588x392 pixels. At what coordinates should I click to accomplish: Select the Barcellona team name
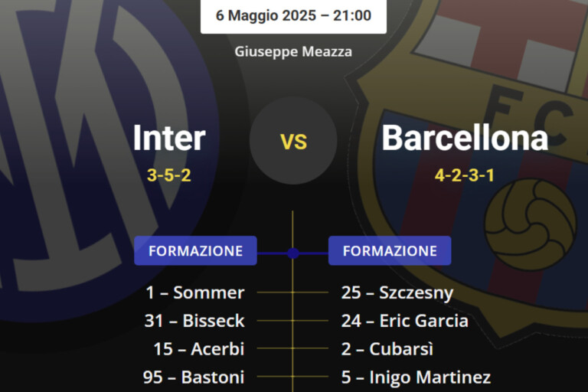point(465,139)
